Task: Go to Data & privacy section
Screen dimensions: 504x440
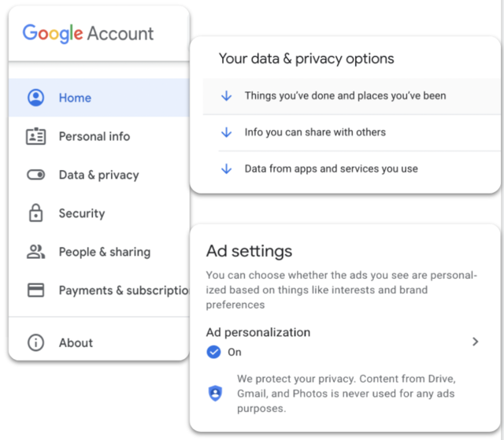Action: click(x=98, y=175)
